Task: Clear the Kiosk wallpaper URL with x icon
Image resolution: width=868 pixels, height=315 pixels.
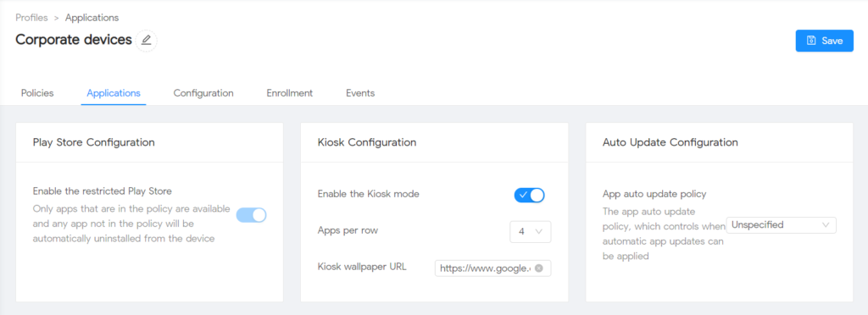Action: click(x=538, y=268)
